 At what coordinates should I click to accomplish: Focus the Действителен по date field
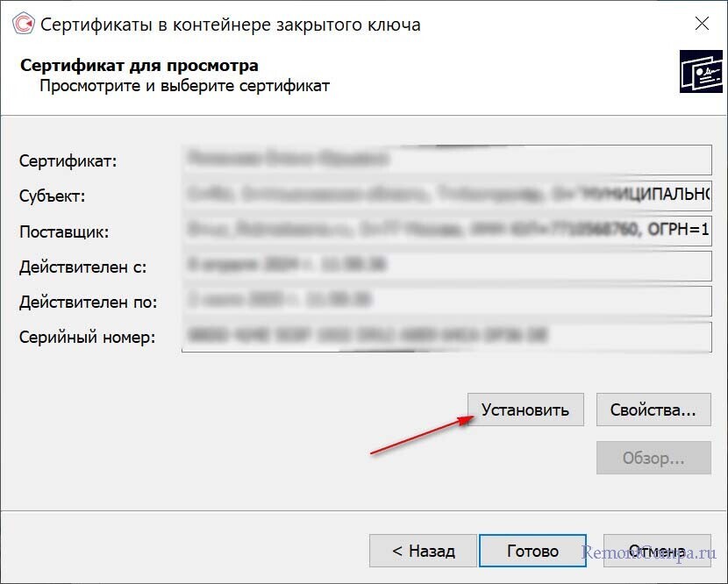[447, 302]
